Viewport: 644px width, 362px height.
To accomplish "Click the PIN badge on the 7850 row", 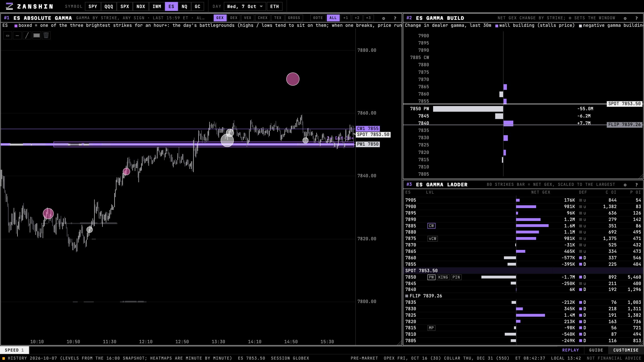I will [x=456, y=277].
